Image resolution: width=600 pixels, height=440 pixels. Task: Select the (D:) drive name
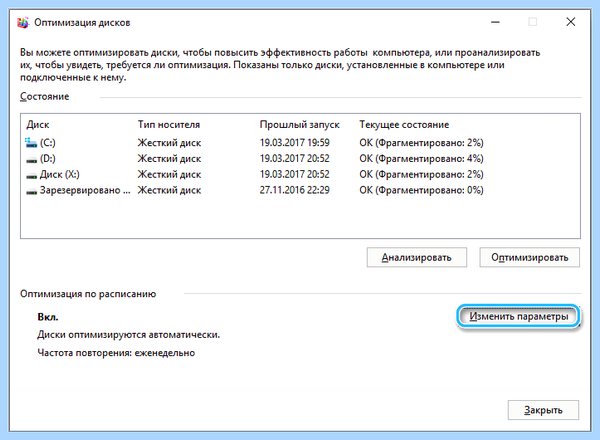(x=48, y=158)
